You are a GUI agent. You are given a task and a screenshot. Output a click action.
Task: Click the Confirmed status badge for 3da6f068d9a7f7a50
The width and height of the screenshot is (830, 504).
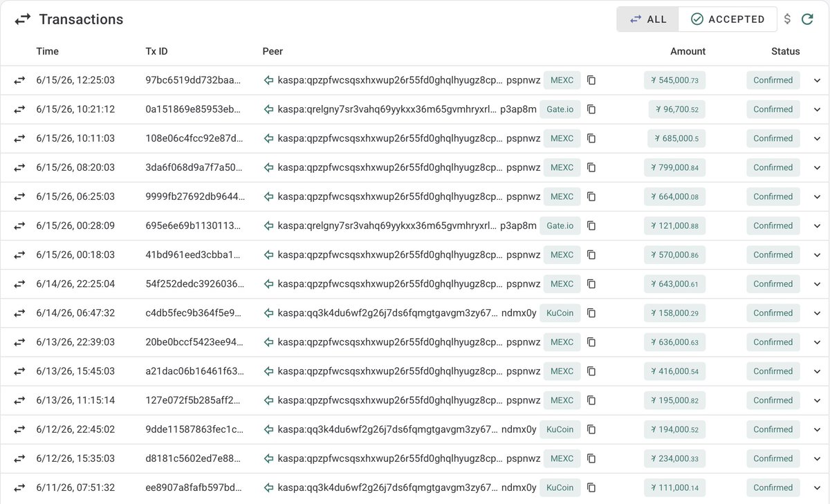[x=773, y=167]
